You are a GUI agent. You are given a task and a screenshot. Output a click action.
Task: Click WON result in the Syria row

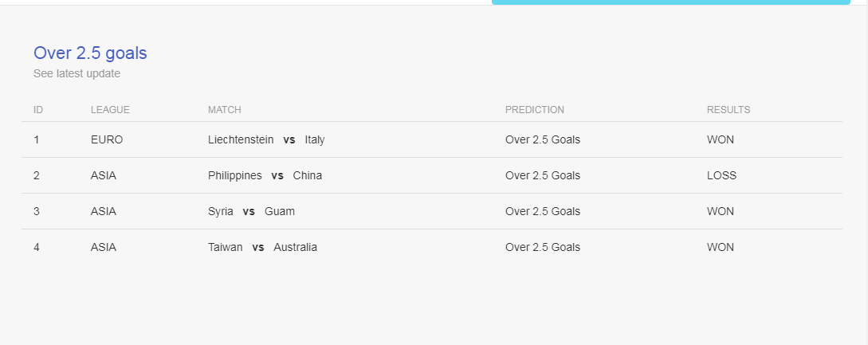point(721,211)
